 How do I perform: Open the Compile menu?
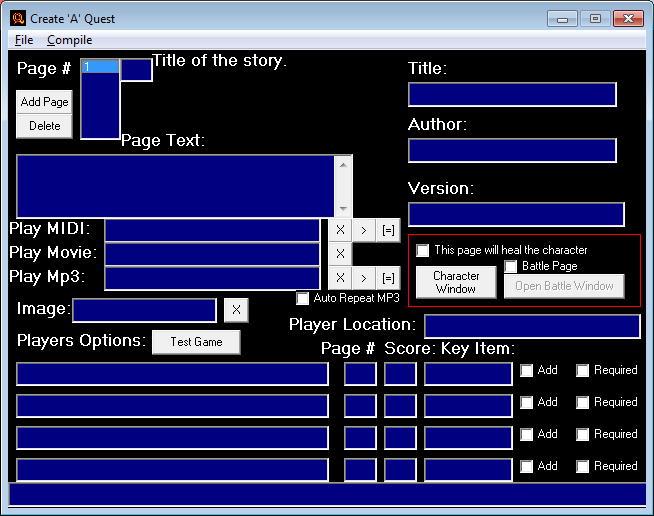coord(69,40)
